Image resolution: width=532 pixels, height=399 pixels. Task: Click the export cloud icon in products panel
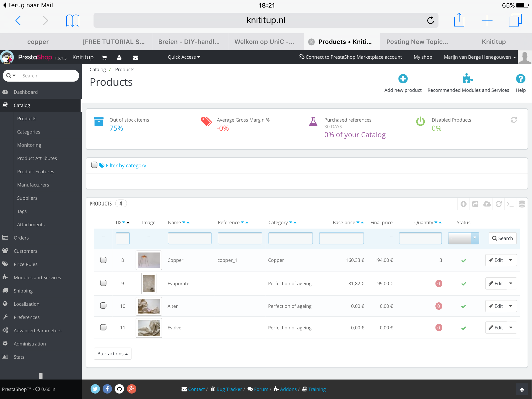pos(487,204)
